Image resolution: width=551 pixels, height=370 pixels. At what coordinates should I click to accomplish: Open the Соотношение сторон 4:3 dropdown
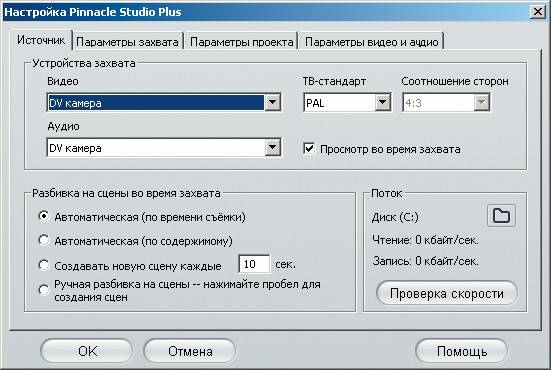click(x=482, y=103)
